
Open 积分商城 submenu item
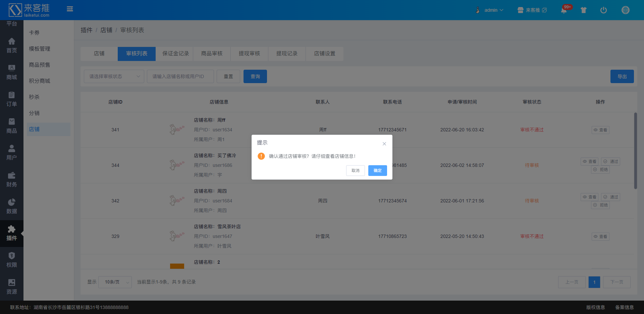pos(49,81)
